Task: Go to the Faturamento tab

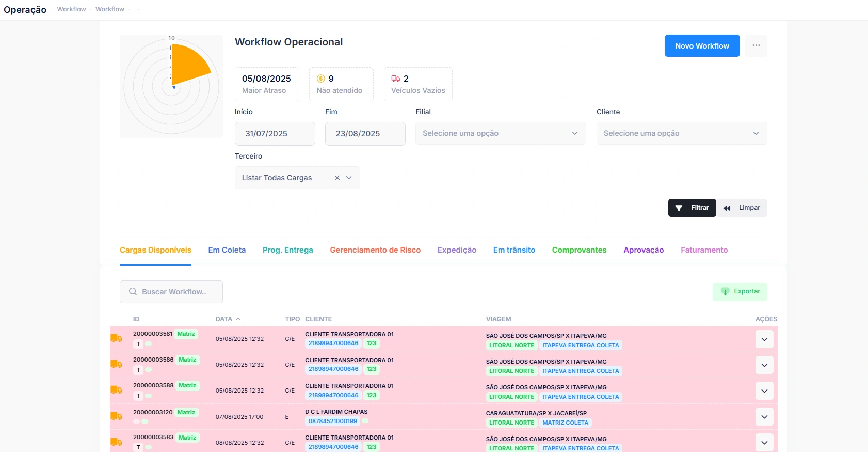Action: [x=704, y=250]
